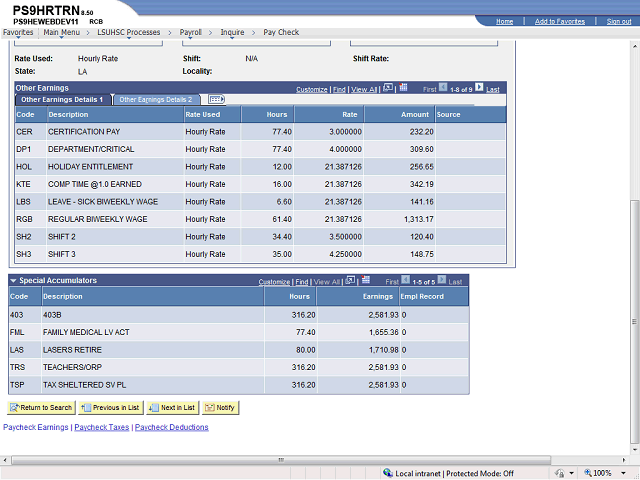
Task: Collapse the Special Accumulators section triangle
Action: pos(13,281)
